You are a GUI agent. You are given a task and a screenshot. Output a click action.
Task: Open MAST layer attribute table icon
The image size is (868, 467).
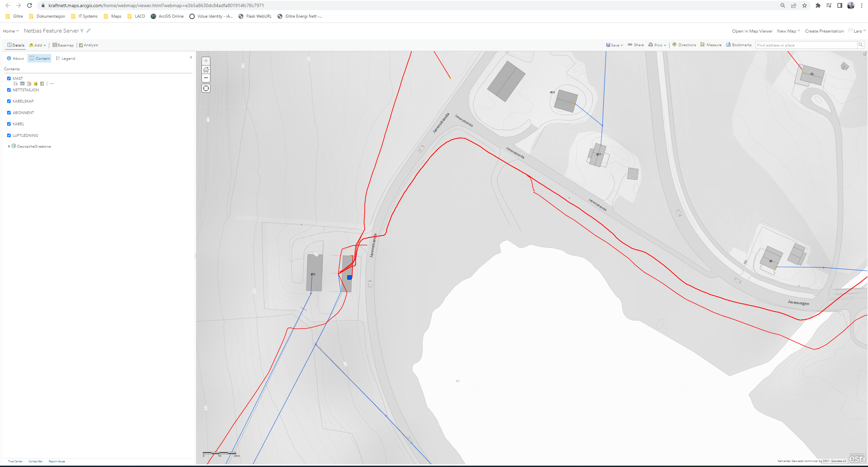click(x=22, y=83)
